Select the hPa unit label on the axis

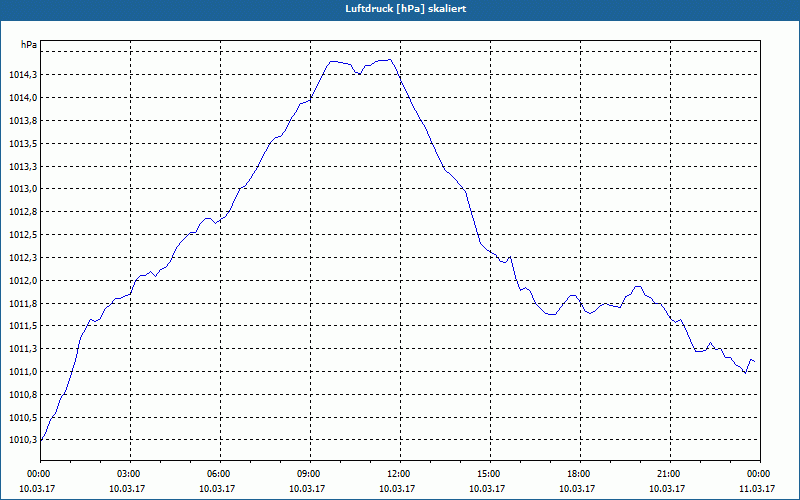tap(29, 45)
